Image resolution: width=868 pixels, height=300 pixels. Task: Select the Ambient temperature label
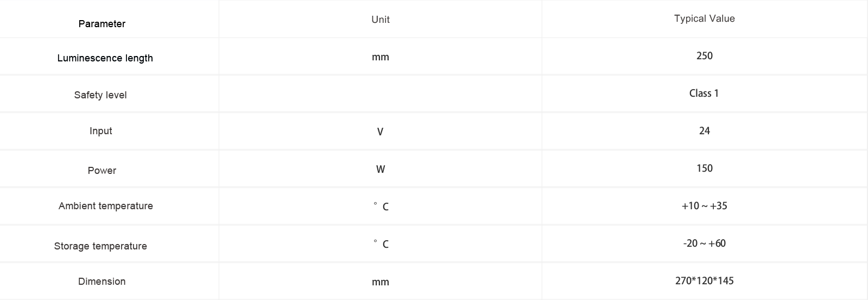[106, 206]
